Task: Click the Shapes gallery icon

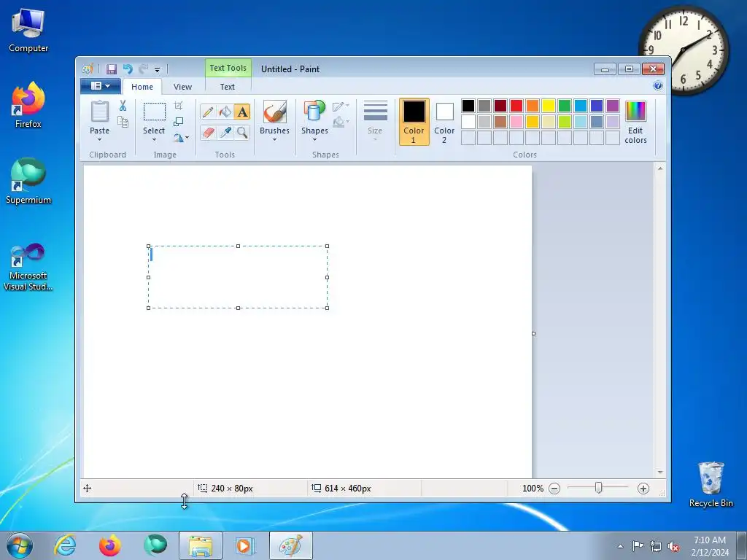Action: (x=314, y=112)
